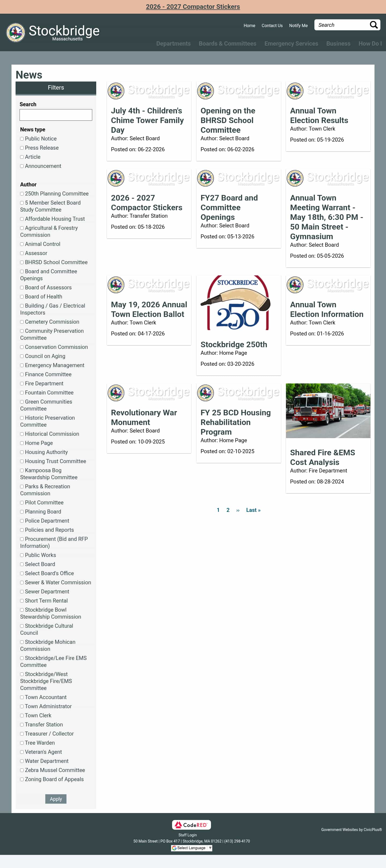Viewport: 386px width, 868px height.
Task: Focus the site Search field in header
Action: point(342,25)
